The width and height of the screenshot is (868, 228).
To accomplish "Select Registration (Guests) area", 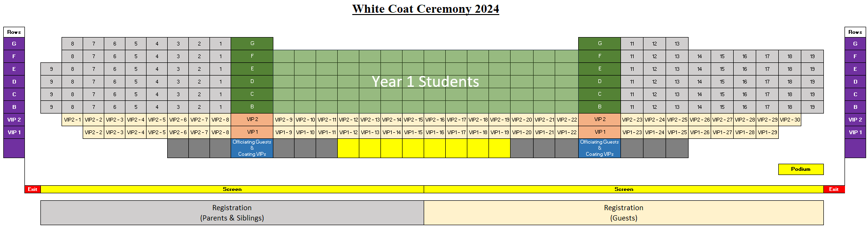I will tap(624, 213).
